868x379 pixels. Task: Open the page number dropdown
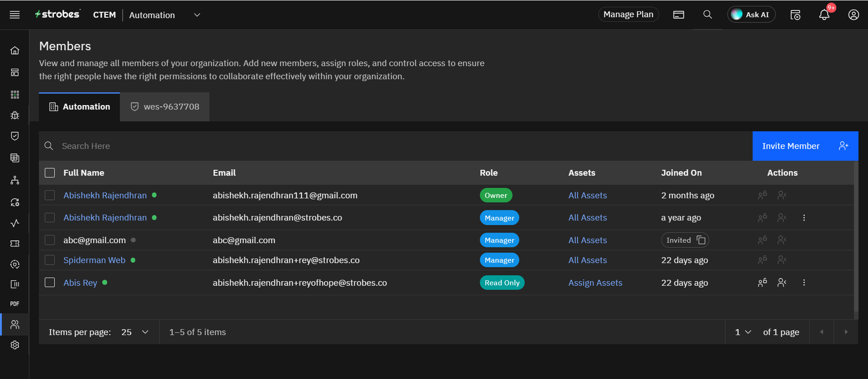[743, 332]
